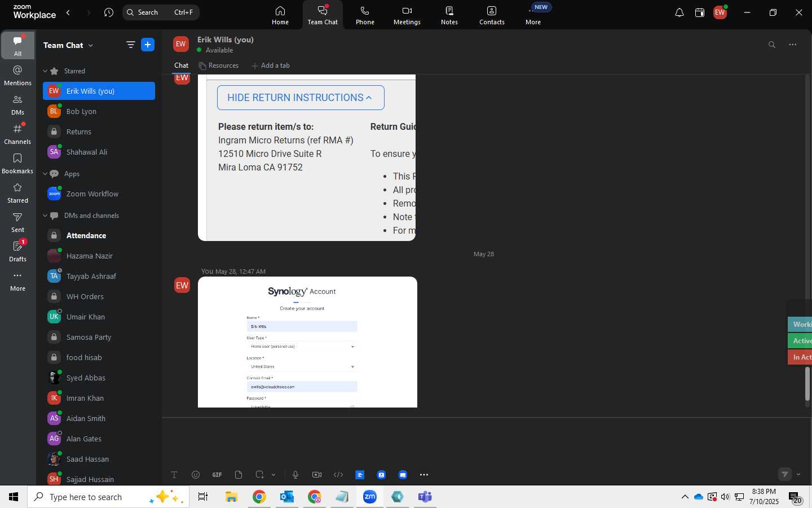Screen dimensions: 812x508
Task: Open the emoji picker
Action: tap(196, 475)
